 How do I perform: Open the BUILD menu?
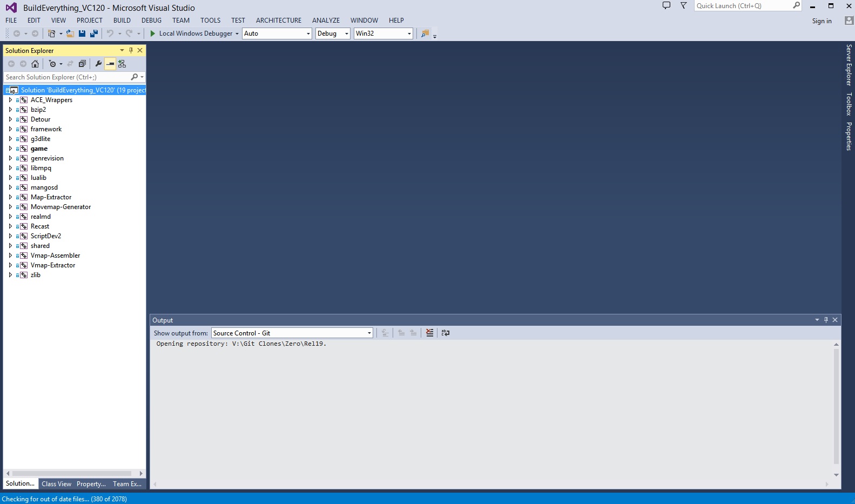coord(122,21)
